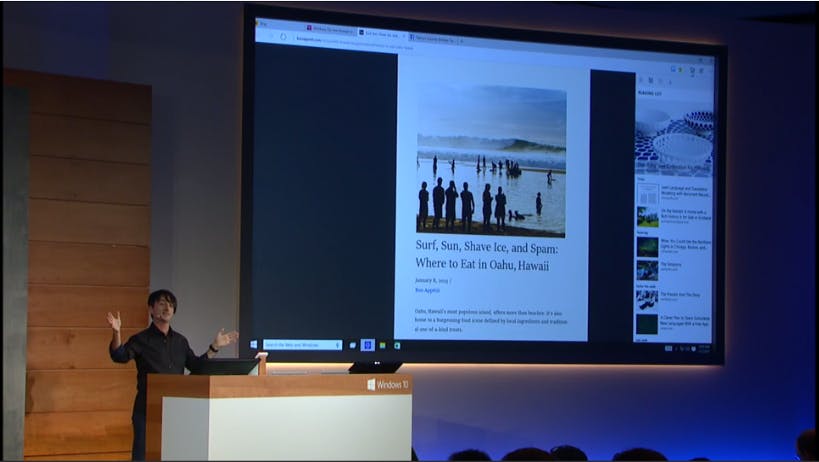
Task: Open the teal app icon on the taskbar
Action: pyautogui.click(x=397, y=346)
